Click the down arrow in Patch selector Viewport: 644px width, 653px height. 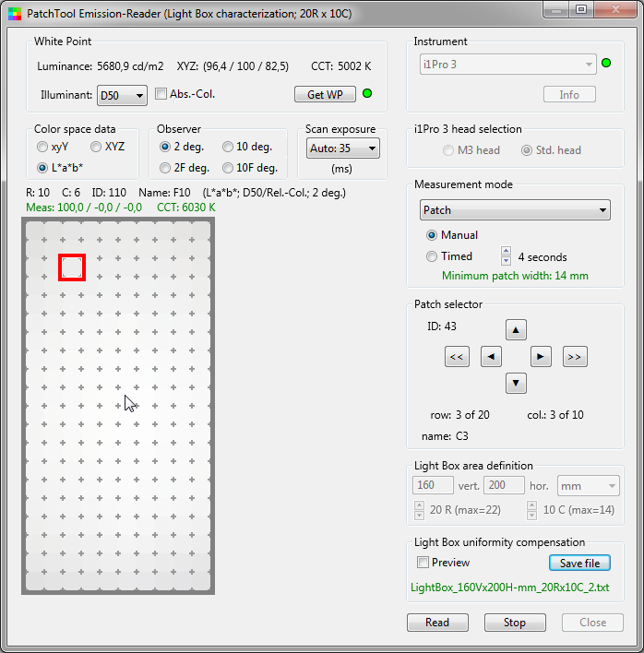pyautogui.click(x=517, y=383)
